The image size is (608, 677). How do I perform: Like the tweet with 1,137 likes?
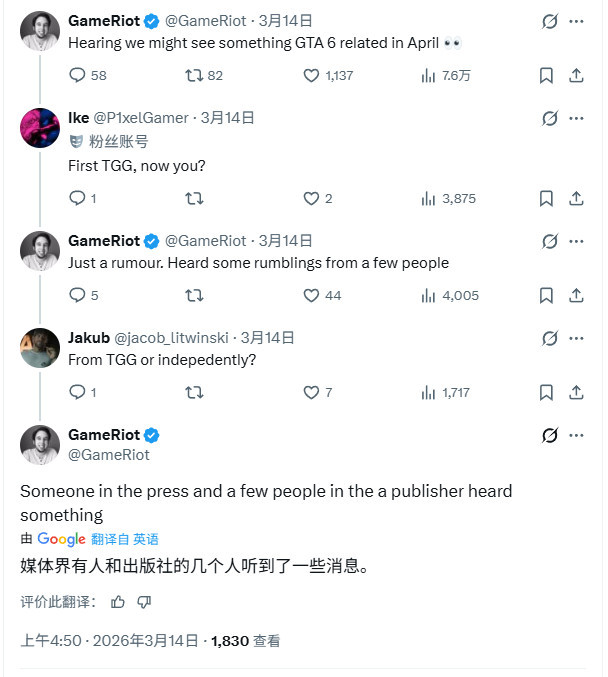point(311,75)
